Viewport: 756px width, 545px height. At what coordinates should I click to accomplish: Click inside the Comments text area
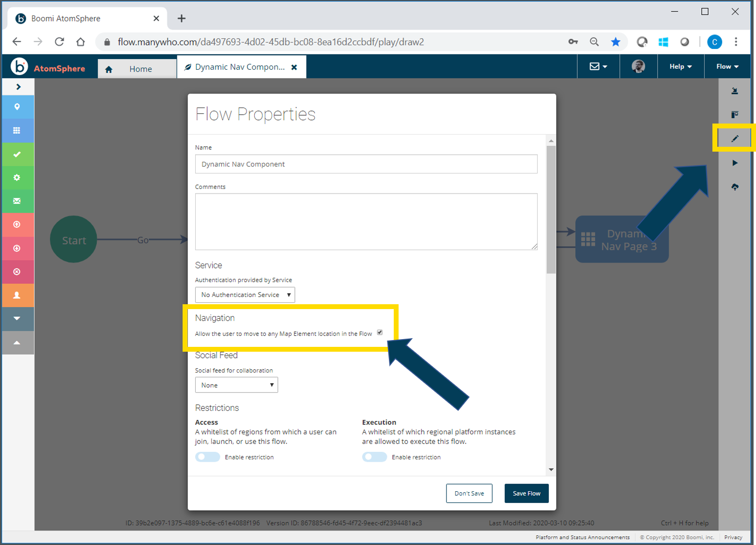tap(366, 221)
